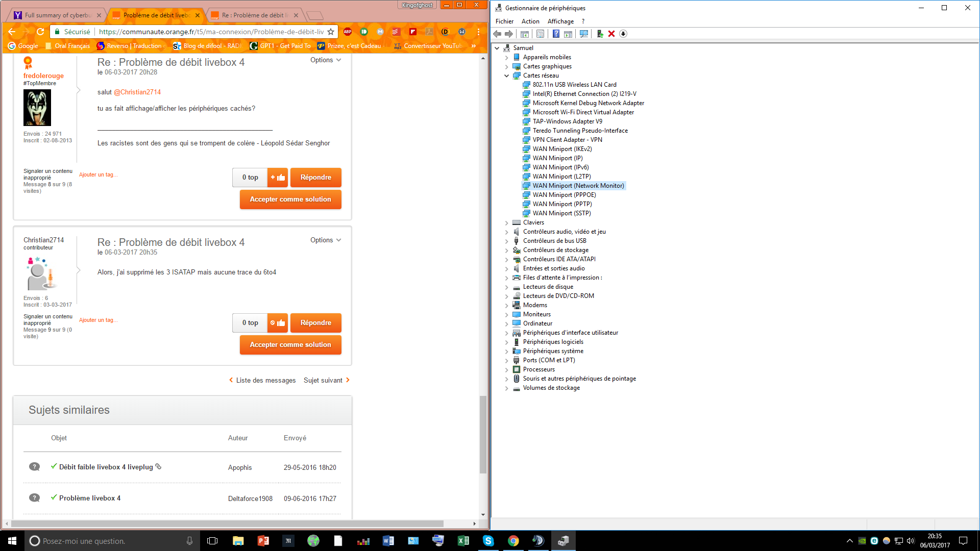
Task: Bookmark page with the star icon
Action: click(331, 32)
